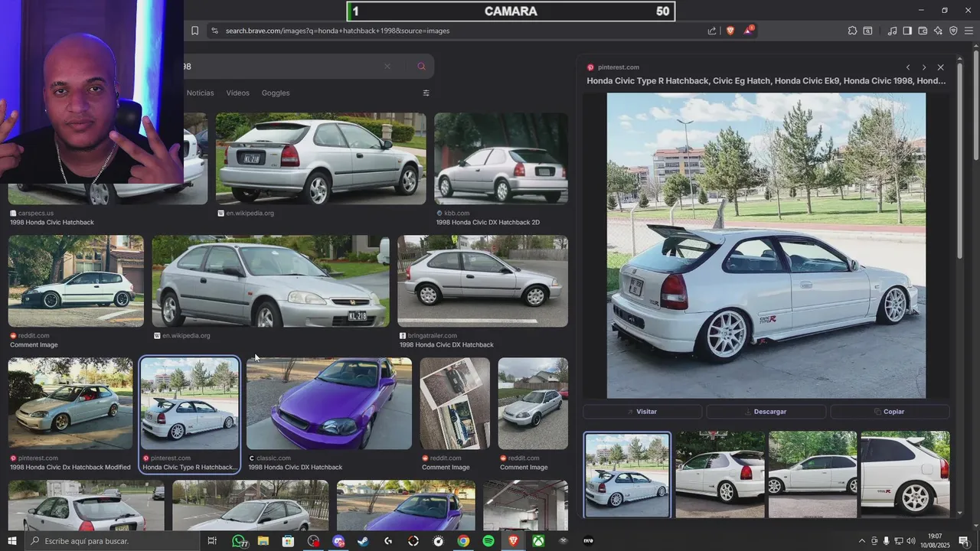980x551 pixels.
Task: Open the extensions puzzle-piece icon
Action: [852, 31]
